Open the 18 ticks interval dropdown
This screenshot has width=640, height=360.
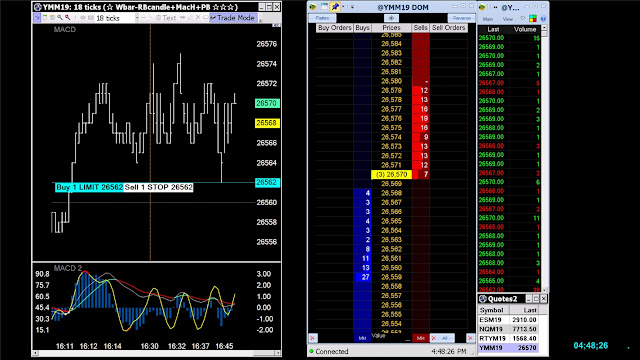[x=137, y=18]
